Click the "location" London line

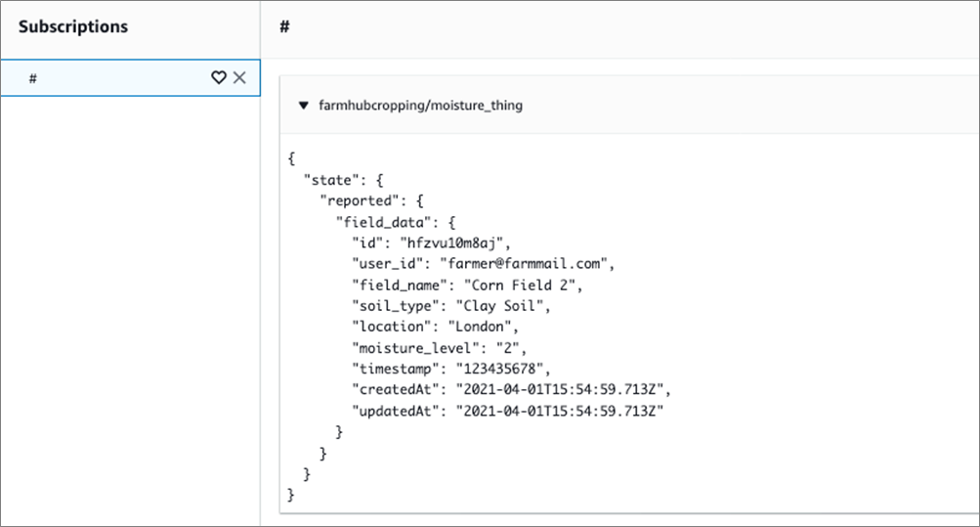point(435,327)
